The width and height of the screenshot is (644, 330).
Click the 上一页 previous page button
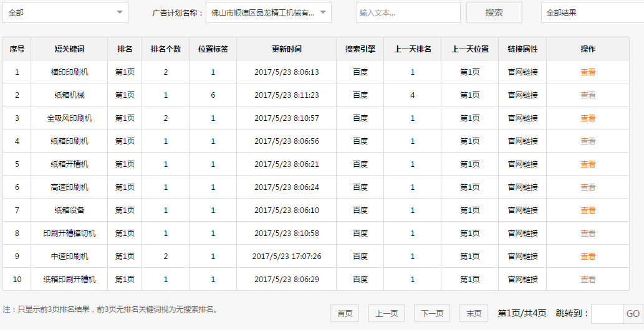(x=387, y=313)
